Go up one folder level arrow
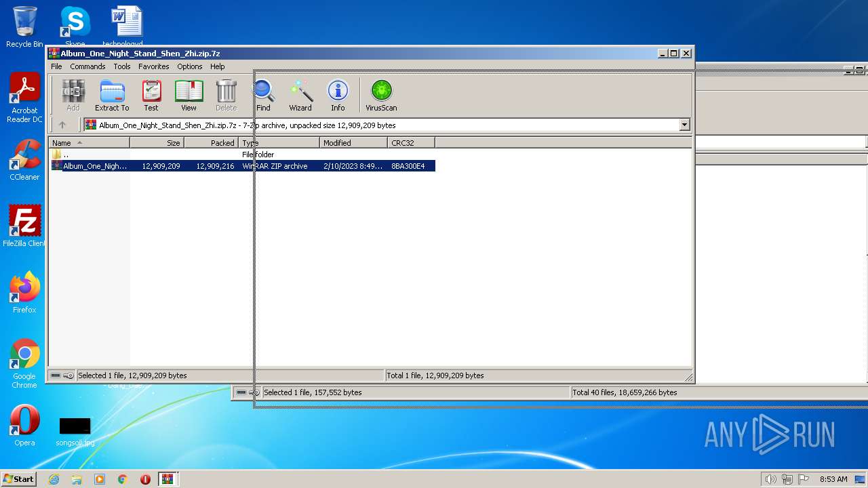The height and width of the screenshot is (488, 868). (62, 125)
